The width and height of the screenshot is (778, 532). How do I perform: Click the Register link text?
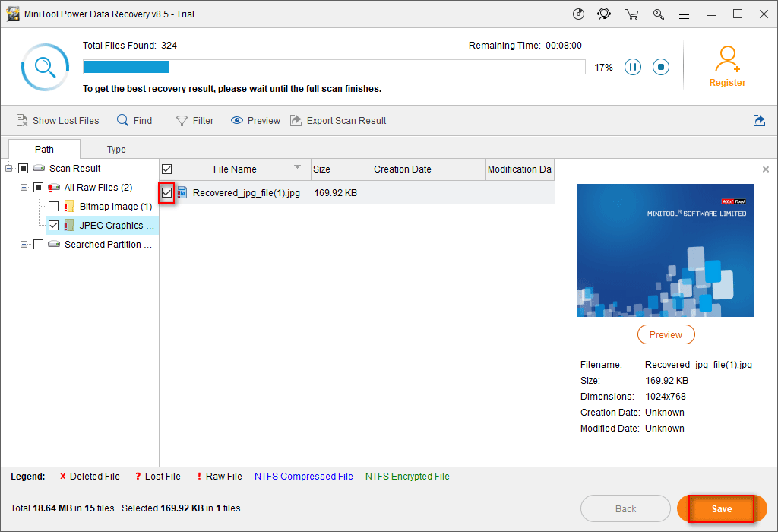727,82
